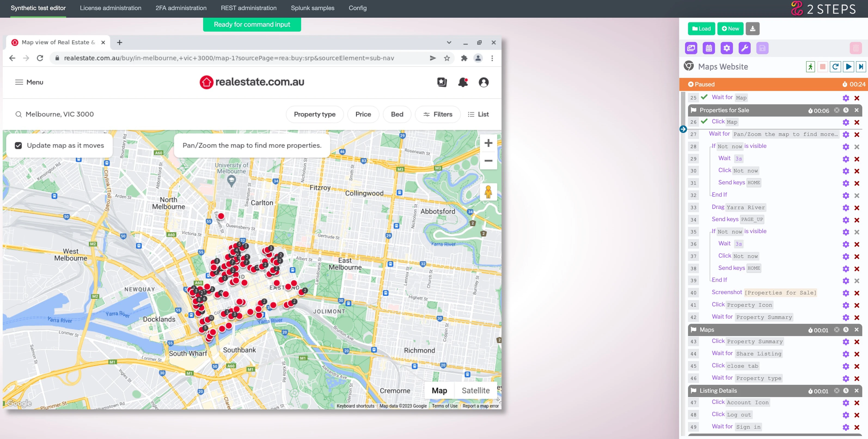Open the Price filter dropdown
Screen dimensions: 868x439
[x=363, y=114]
